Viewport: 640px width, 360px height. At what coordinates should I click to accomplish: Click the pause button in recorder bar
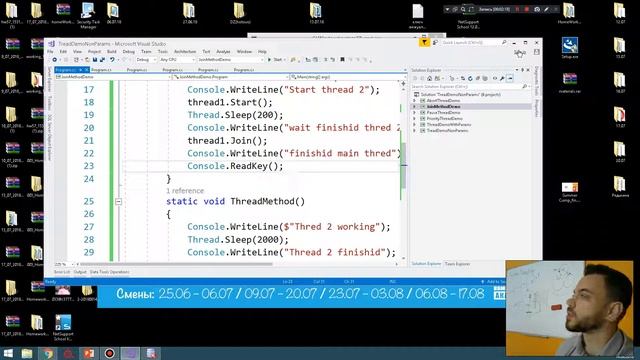coord(518,9)
